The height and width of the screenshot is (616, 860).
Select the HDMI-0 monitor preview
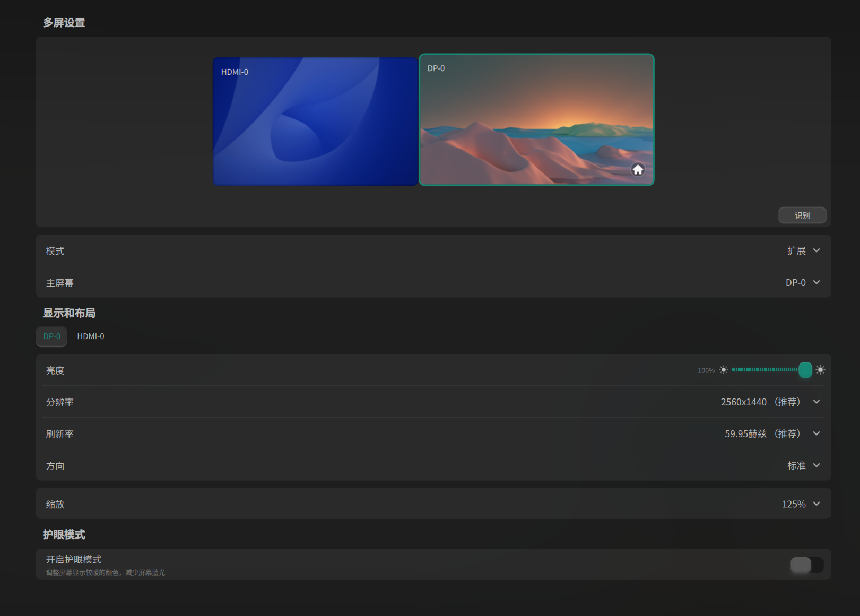(x=316, y=122)
